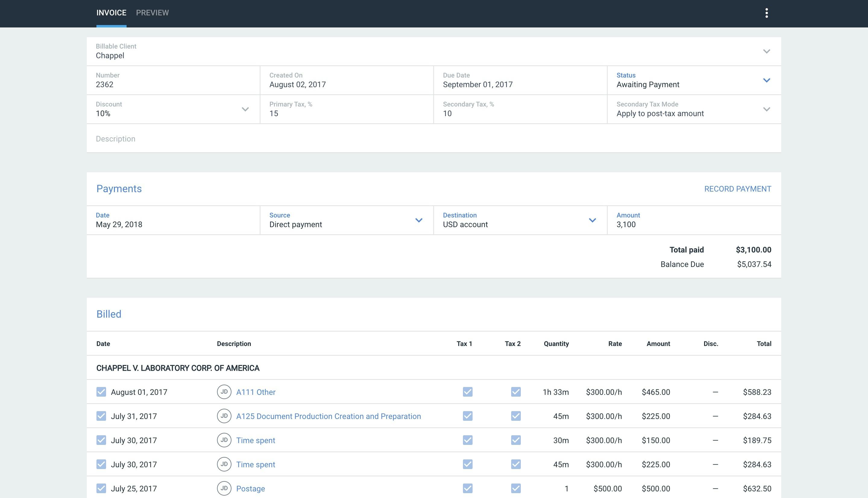Open the payment Source dropdown

pos(419,220)
